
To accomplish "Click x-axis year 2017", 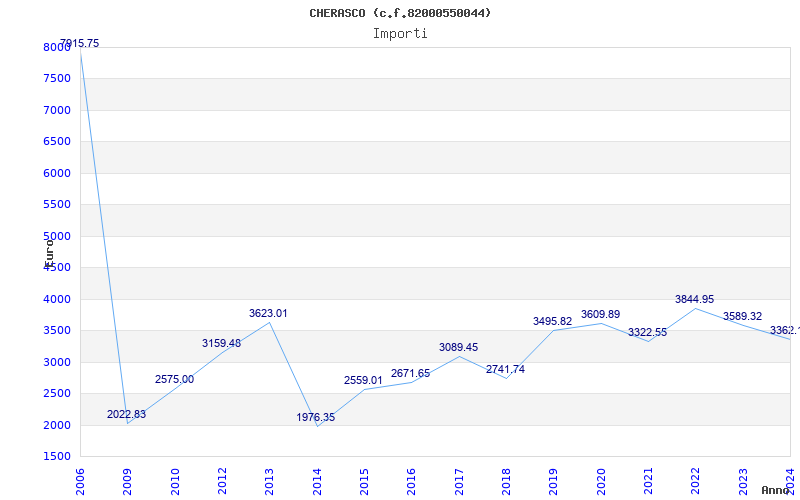I will (x=459, y=482).
